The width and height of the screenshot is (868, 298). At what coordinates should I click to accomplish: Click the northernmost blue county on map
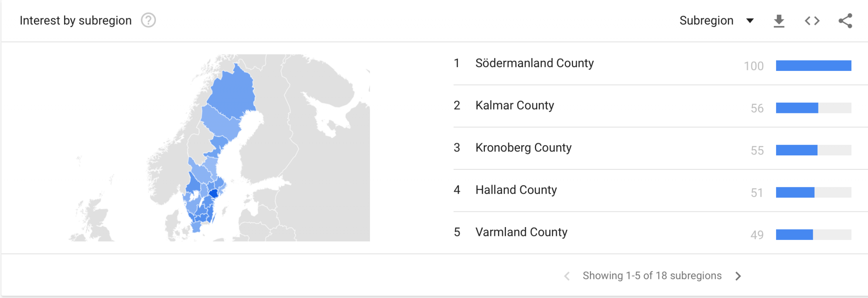[x=232, y=91]
